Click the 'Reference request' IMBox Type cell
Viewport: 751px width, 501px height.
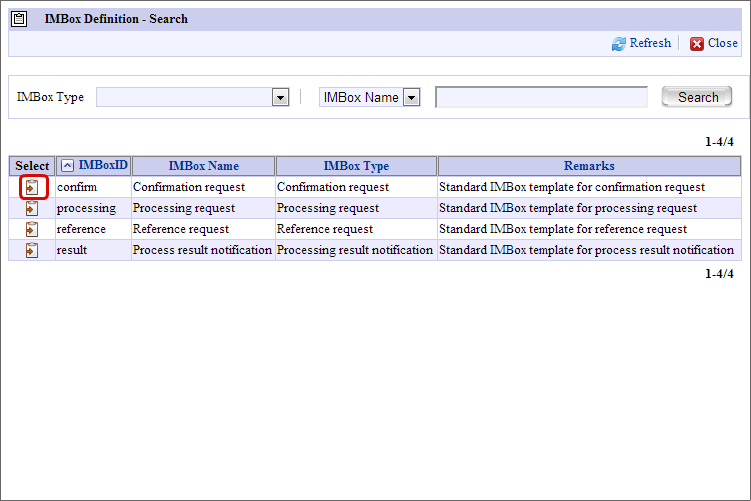(356, 229)
